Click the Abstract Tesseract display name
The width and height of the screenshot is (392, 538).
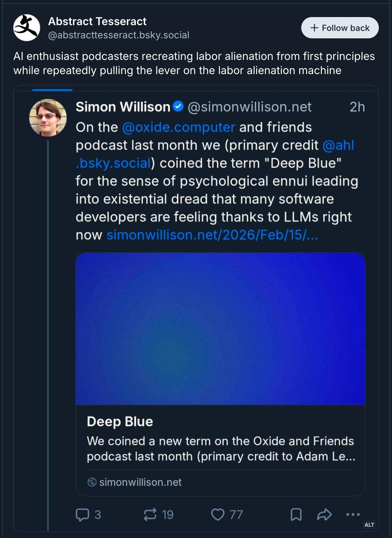[97, 21]
